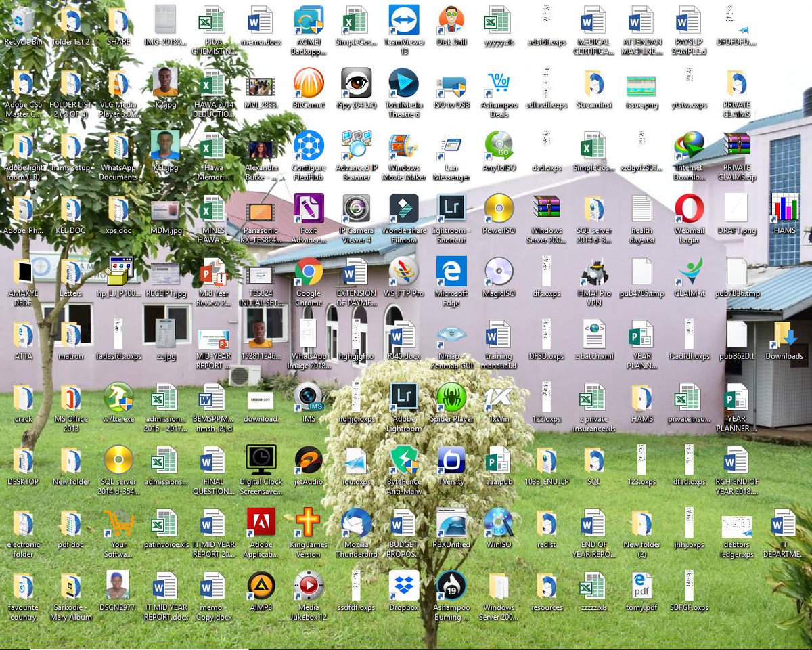Launch Adobe Application manager
The image size is (812, 650).
click(x=261, y=523)
